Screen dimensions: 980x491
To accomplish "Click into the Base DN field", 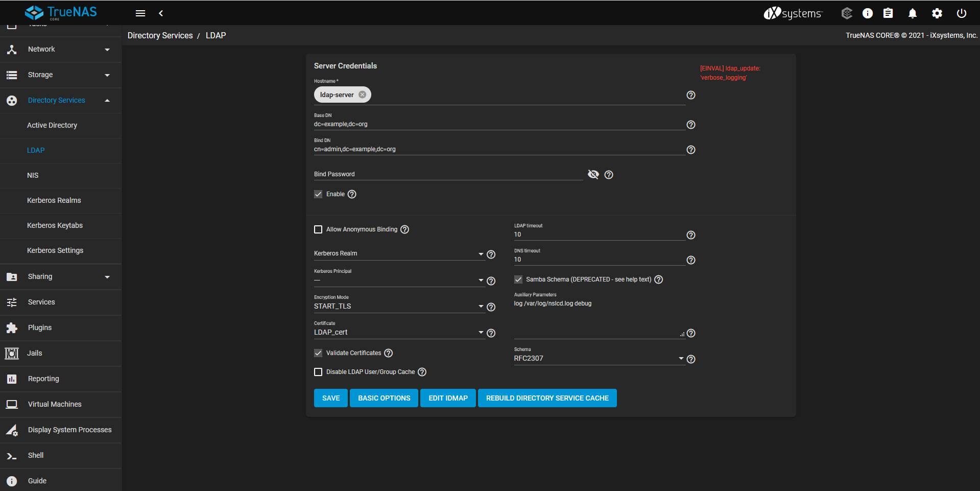I will [499, 125].
